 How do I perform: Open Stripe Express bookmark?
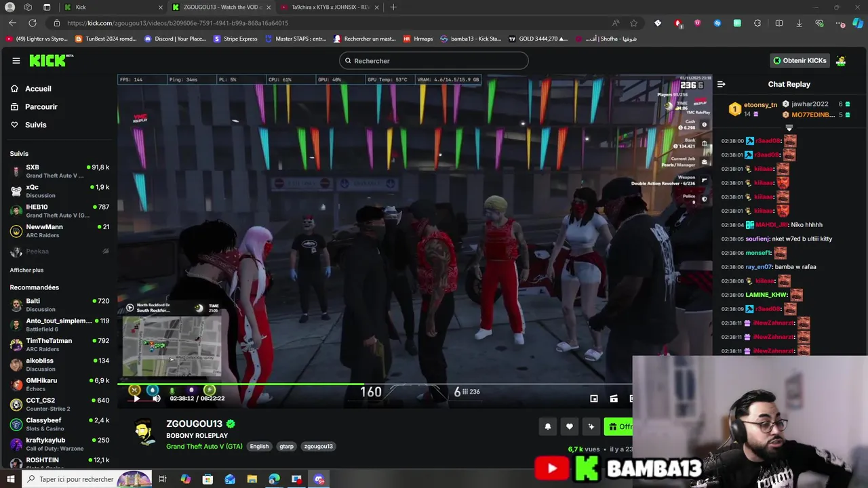235,39
